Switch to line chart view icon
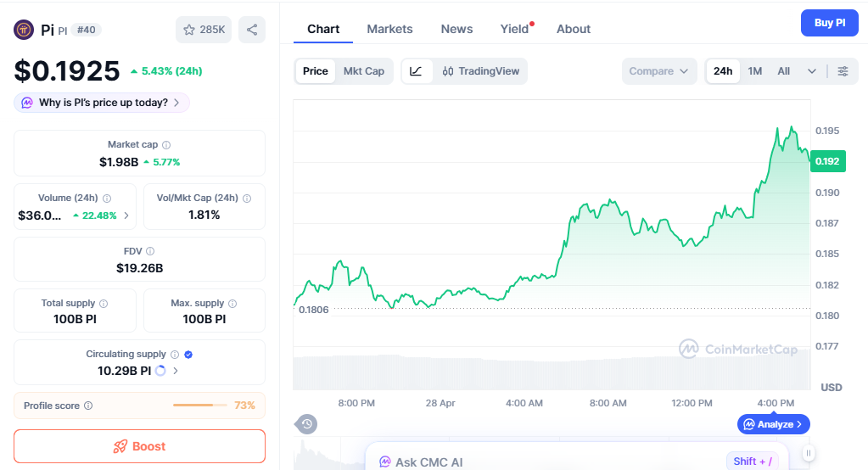 click(x=417, y=71)
